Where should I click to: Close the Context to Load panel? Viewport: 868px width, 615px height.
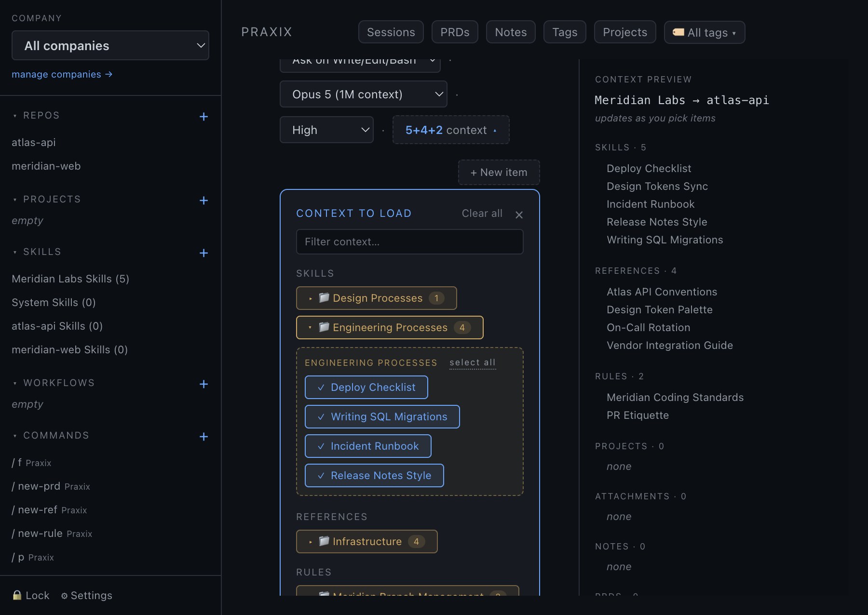[x=519, y=215]
